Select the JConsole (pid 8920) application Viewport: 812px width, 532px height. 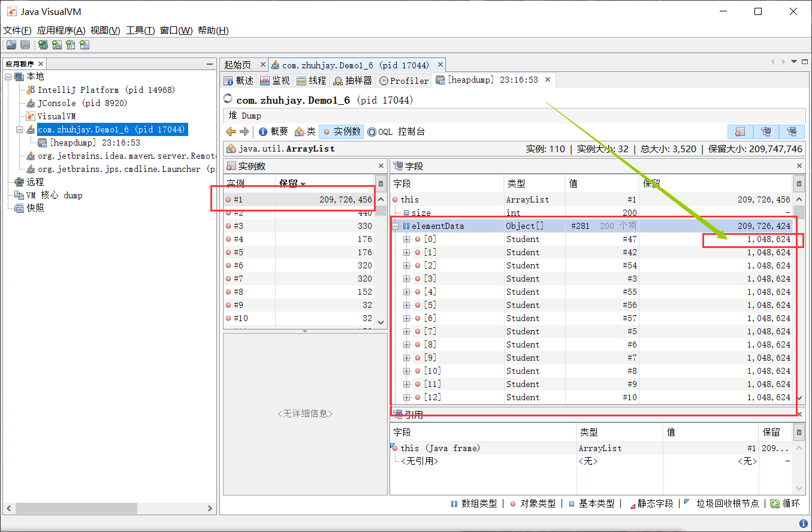[74, 103]
